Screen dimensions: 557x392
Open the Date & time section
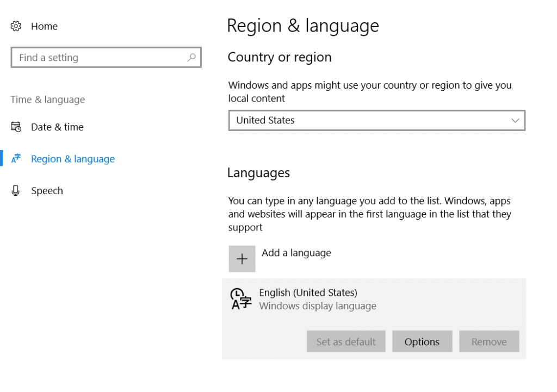coord(57,127)
